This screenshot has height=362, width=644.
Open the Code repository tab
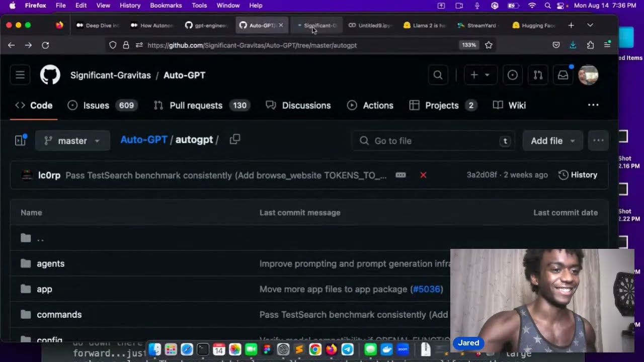point(34,105)
